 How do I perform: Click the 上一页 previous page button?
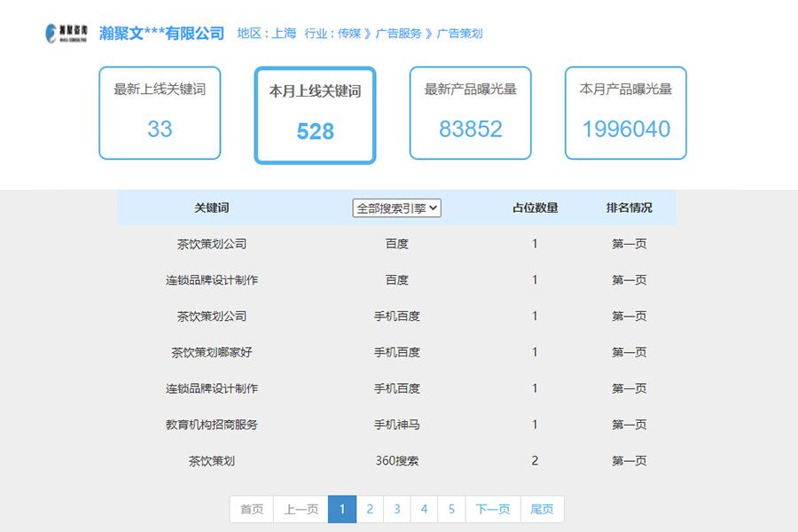301,509
